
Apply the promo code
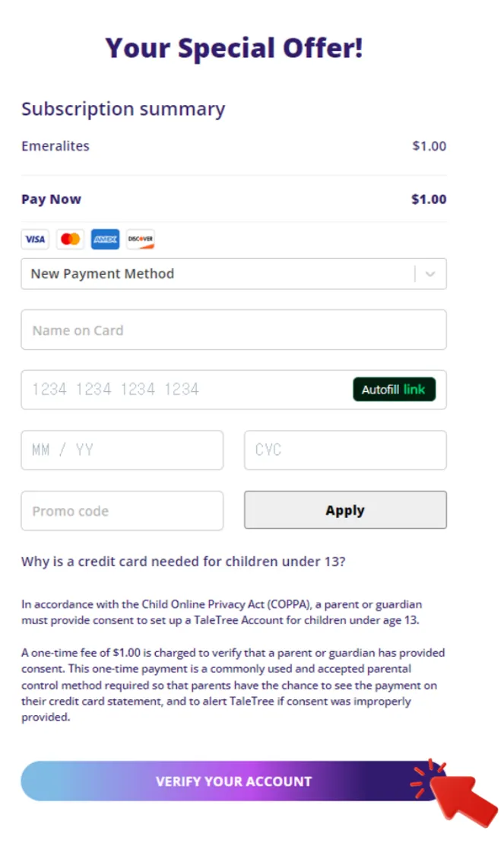(x=345, y=511)
